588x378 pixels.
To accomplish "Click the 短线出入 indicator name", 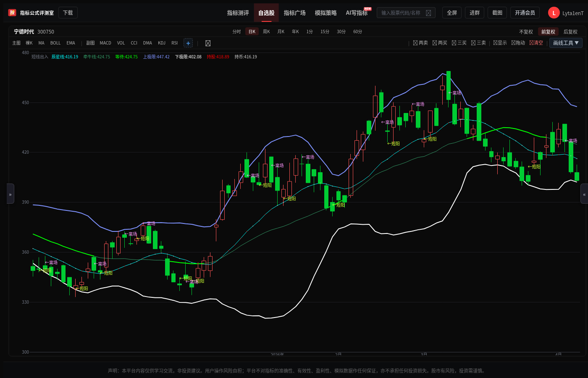I will [40, 57].
